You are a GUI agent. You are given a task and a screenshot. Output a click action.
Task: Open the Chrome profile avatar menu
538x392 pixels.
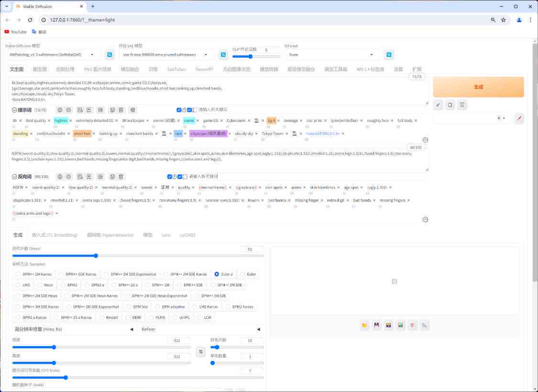(519, 20)
